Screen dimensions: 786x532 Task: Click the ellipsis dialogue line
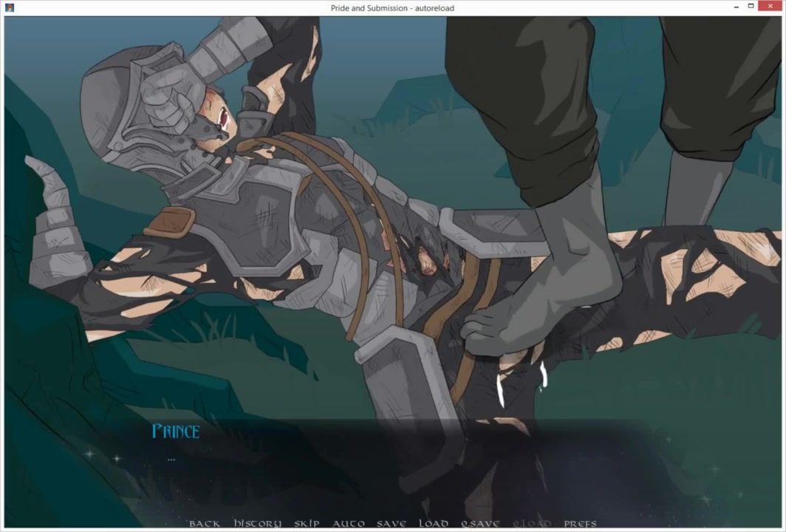point(171,459)
